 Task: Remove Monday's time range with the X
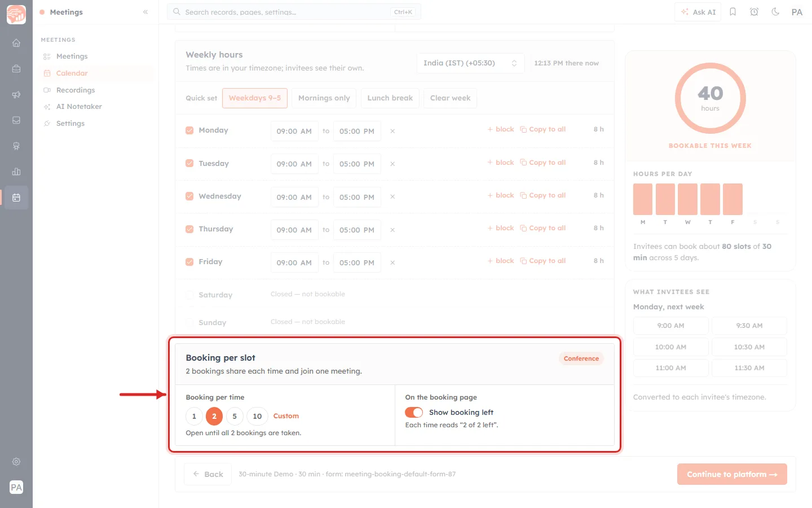click(x=392, y=131)
